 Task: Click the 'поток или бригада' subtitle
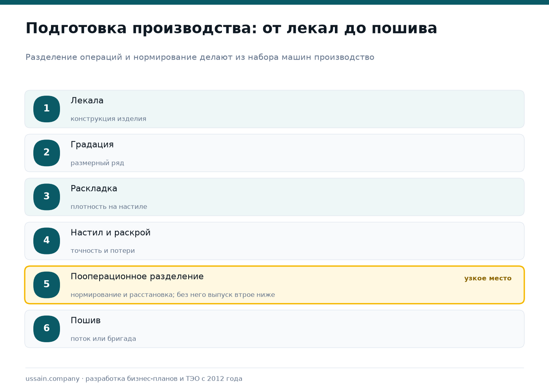103,339
